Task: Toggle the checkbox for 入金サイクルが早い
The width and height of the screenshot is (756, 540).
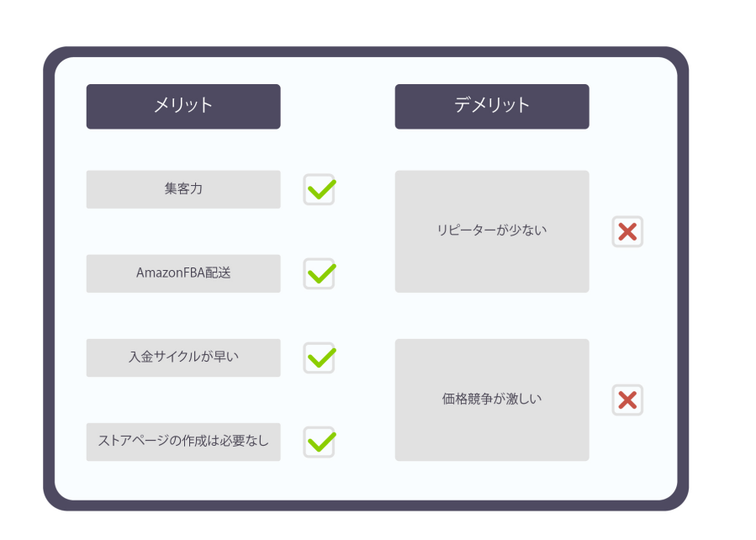Action: 320,357
